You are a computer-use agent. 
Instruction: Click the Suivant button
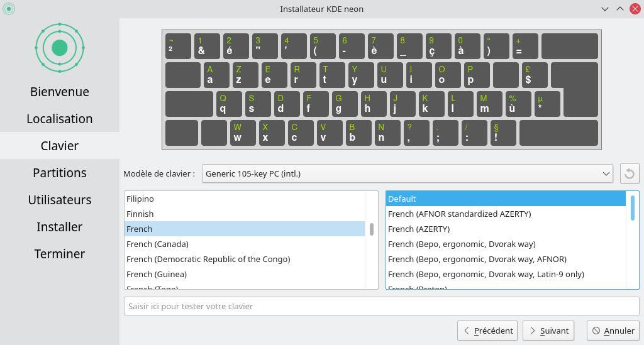[548, 331]
